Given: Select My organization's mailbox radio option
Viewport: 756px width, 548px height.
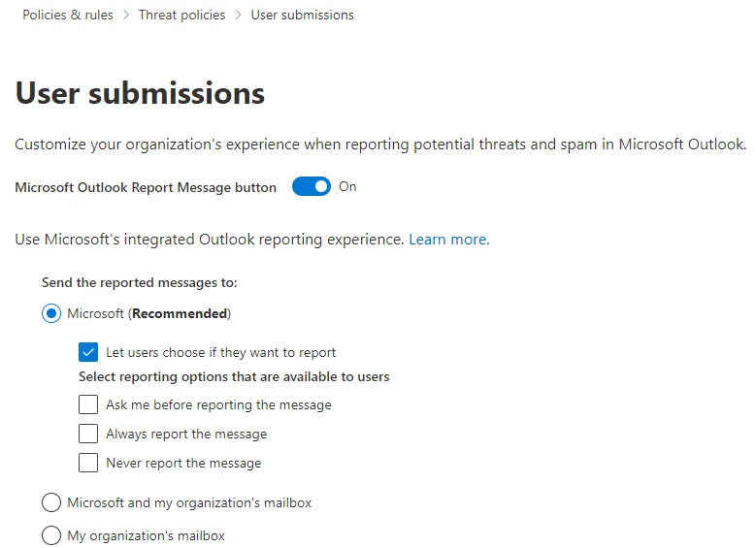Looking at the screenshot, I should (x=51, y=535).
